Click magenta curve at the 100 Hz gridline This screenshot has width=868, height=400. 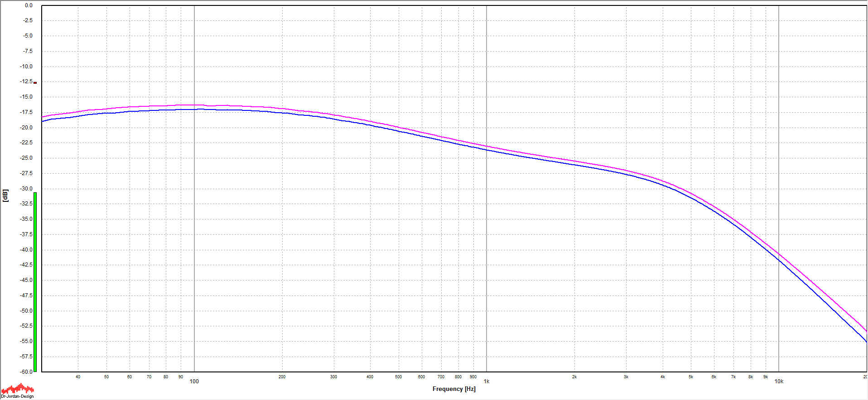pos(194,105)
